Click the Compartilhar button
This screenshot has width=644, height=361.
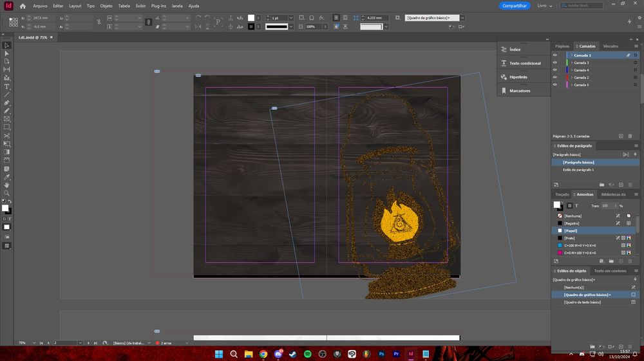tap(515, 6)
